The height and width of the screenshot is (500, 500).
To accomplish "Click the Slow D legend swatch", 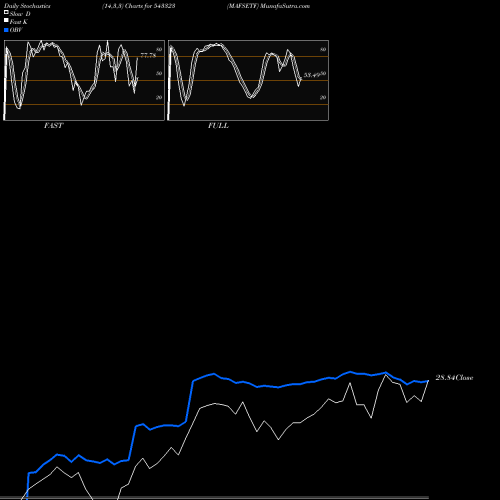I will tap(6, 12).
